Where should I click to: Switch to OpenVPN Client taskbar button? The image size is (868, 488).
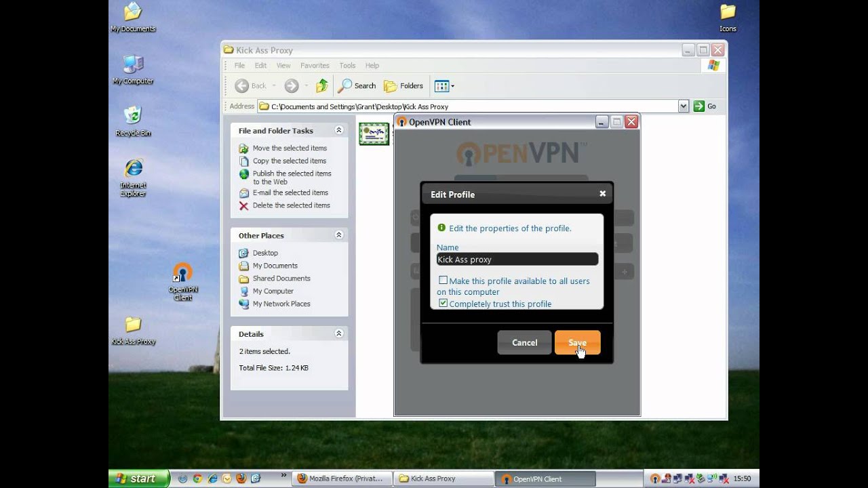(x=545, y=479)
